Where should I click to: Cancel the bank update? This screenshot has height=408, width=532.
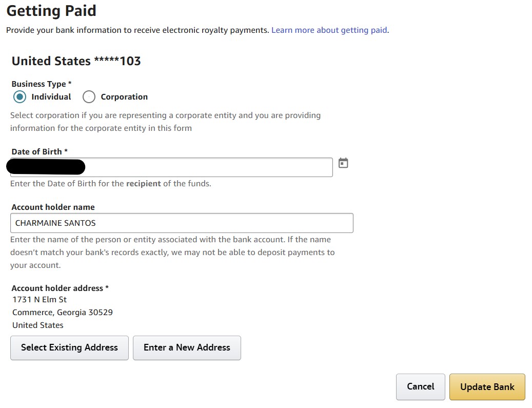click(420, 386)
